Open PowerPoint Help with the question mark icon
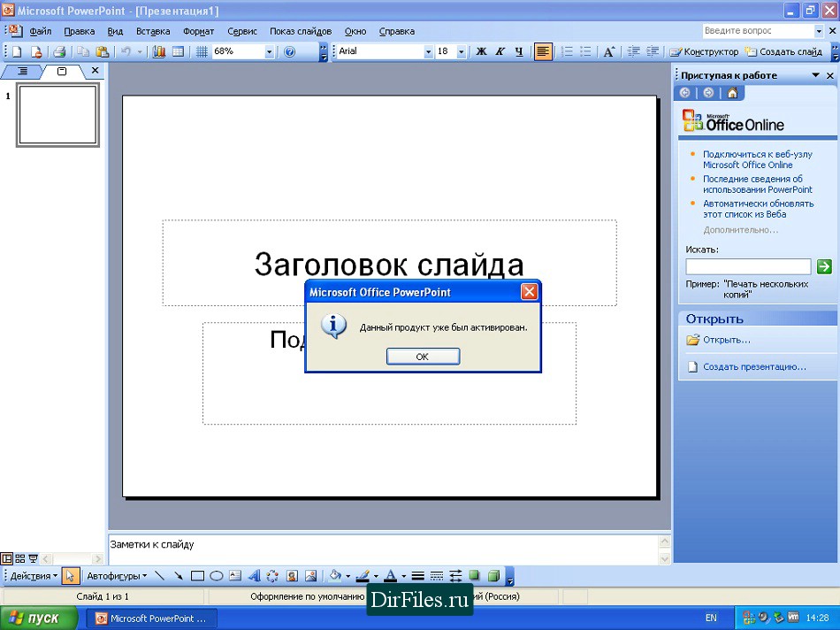The width and height of the screenshot is (840, 630). point(289,52)
